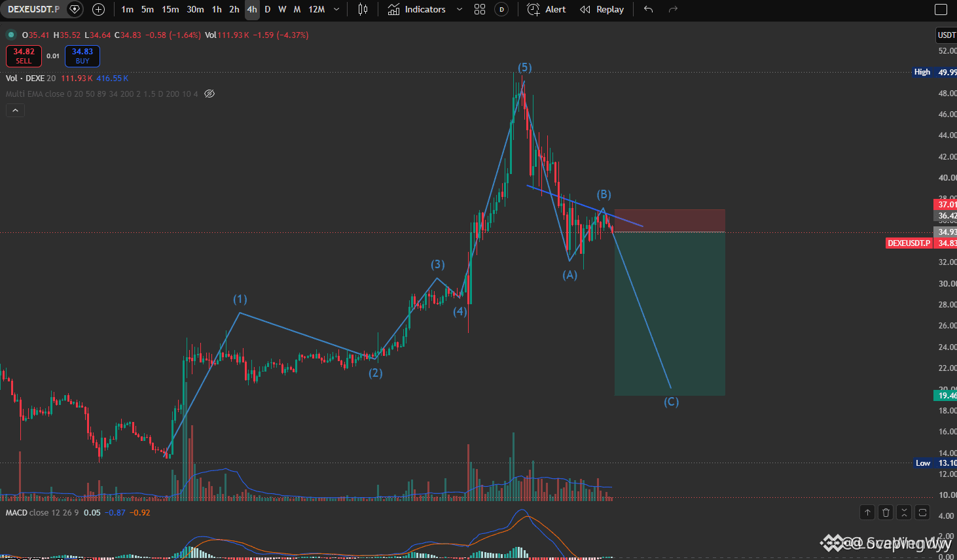This screenshot has width=957, height=560.
Task: Switch to the 5m timeframe
Action: click(x=147, y=9)
